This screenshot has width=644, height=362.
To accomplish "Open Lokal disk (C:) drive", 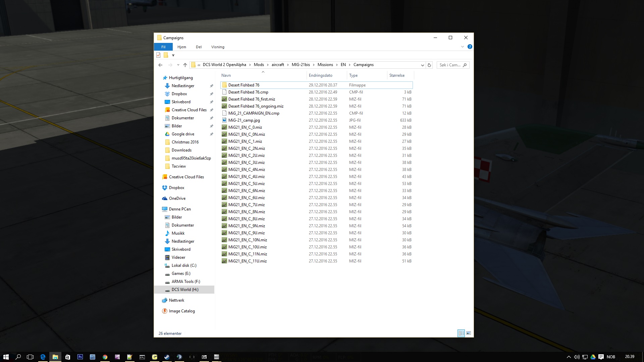I will (x=184, y=265).
